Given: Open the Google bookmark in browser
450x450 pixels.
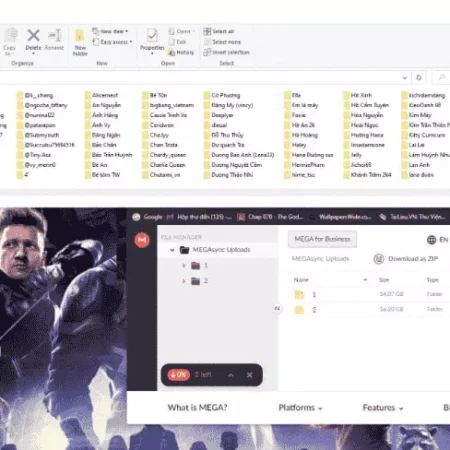Looking at the screenshot, I should click(147, 217).
